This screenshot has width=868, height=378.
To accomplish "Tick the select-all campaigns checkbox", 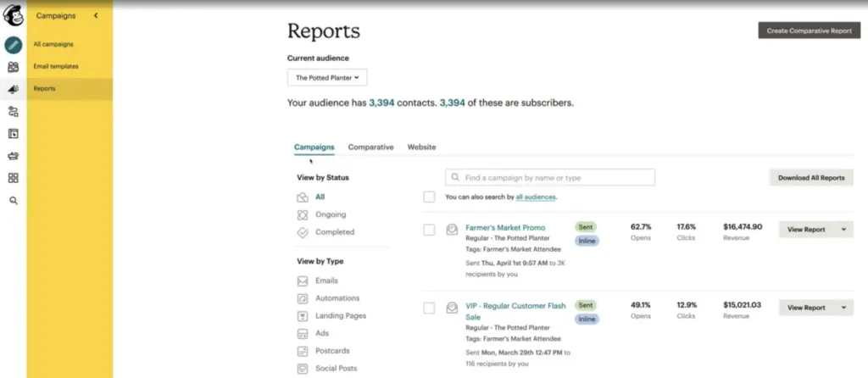I will click(429, 197).
